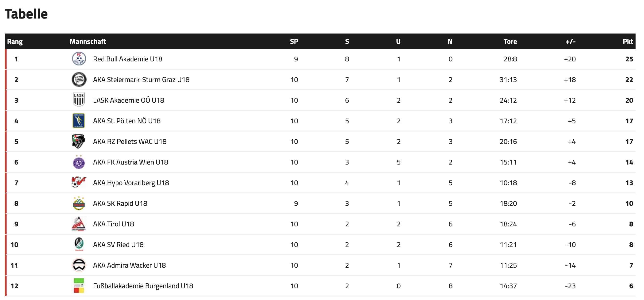This screenshot has width=644, height=300.
Task: Click the Burgenland academy flag logo
Action: (x=79, y=286)
